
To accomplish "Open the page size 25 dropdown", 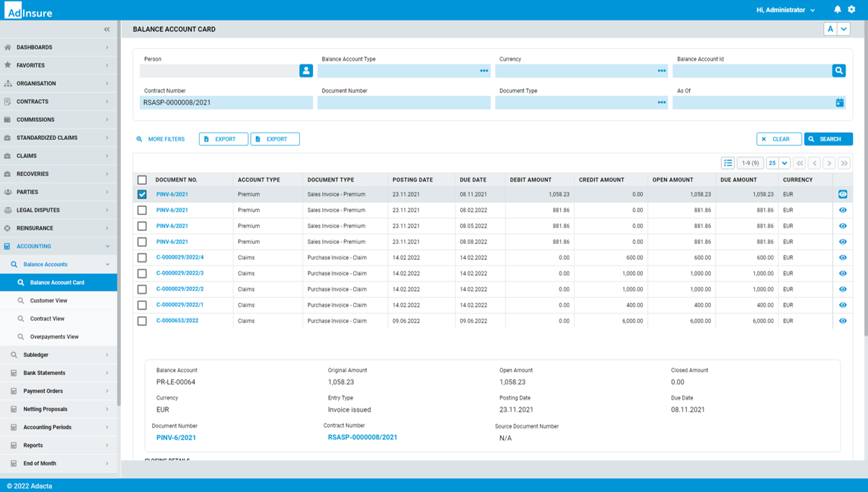I will [784, 163].
